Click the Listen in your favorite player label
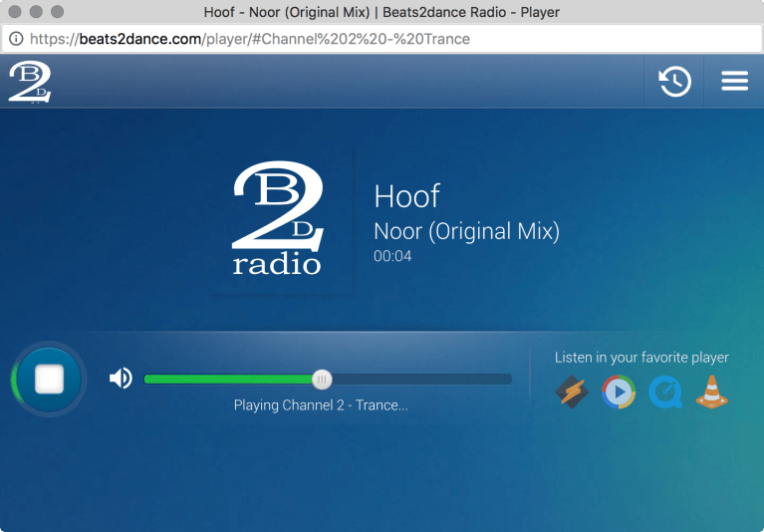 641,358
